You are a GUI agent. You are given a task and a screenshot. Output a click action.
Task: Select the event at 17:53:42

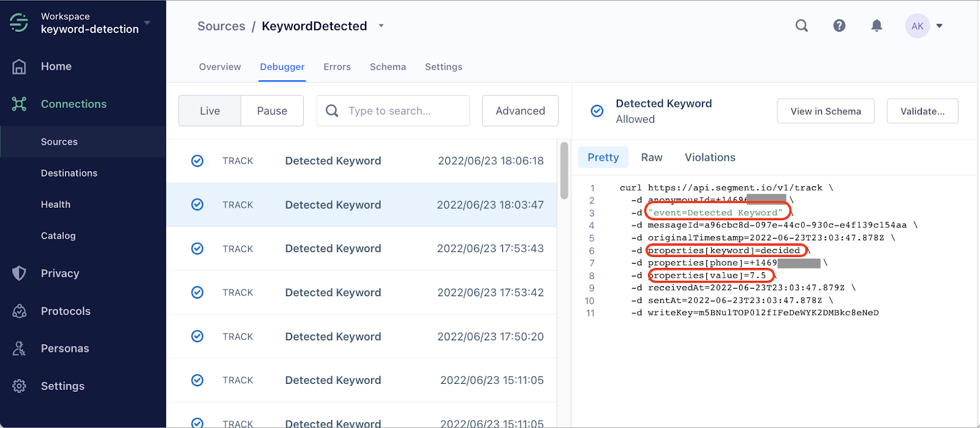point(361,292)
